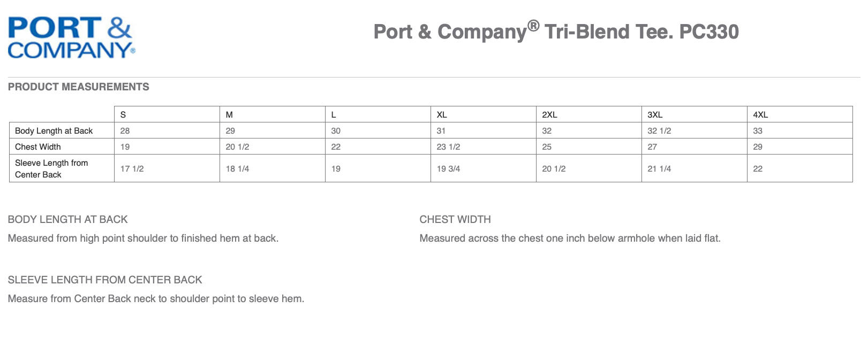Viewport: 868px width, 339px height.
Task: Click the PRODUCT MEASUREMENTS heading
Action: click(x=78, y=87)
